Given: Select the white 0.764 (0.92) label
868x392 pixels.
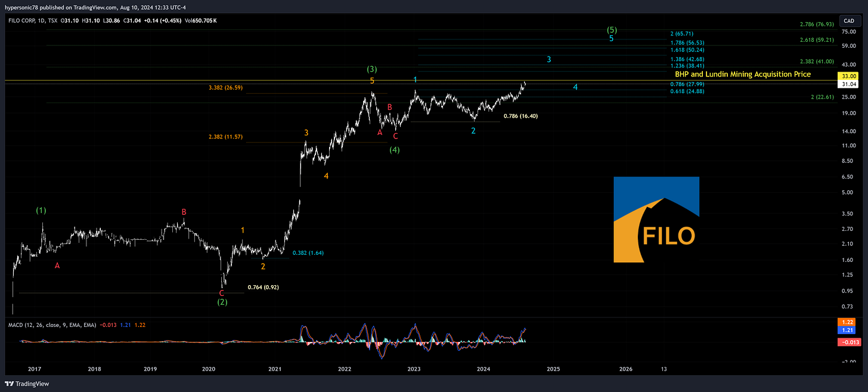Looking at the screenshot, I should (263, 288).
